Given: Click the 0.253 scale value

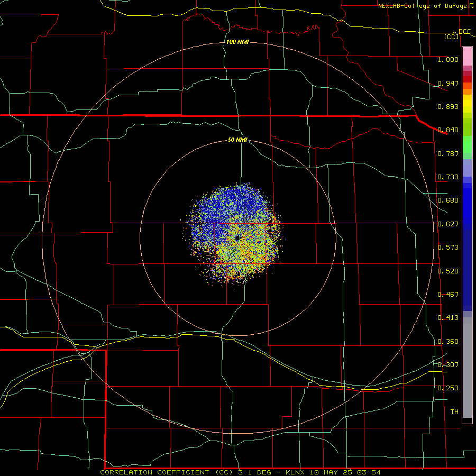Looking at the screenshot, I should pos(448,388).
